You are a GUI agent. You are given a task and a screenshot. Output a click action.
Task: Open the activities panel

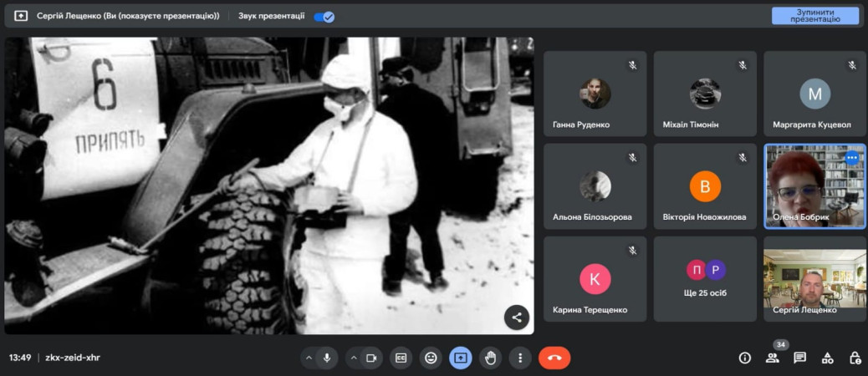tap(827, 358)
